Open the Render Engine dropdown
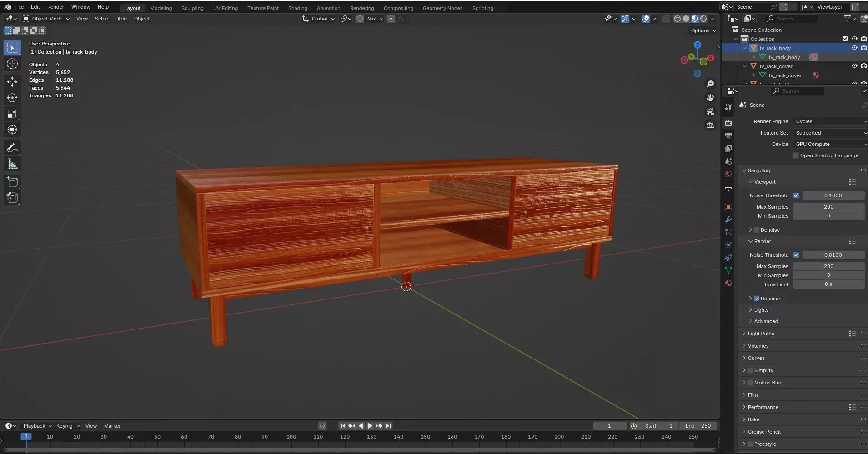Viewport: 868px width, 454px height. click(x=830, y=121)
